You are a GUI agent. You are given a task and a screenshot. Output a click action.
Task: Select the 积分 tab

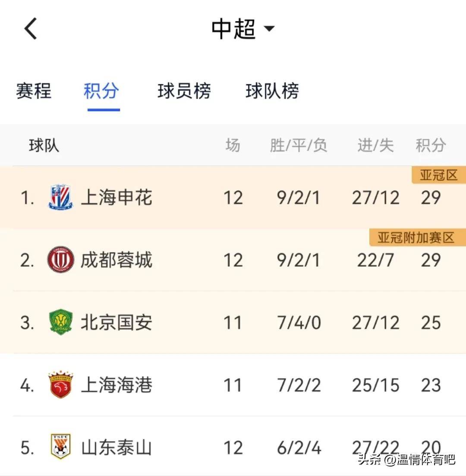pos(101,91)
